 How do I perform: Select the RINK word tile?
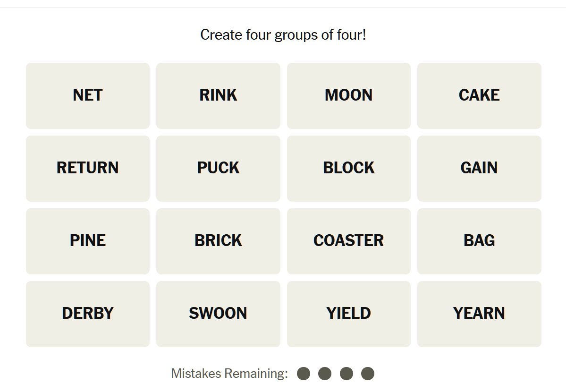pos(218,95)
